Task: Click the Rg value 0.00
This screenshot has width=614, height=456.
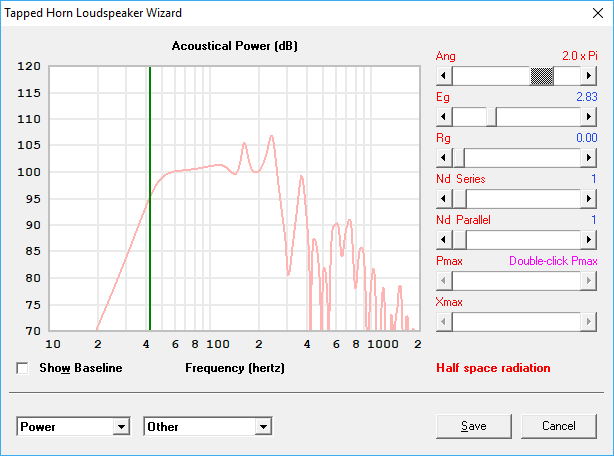Action: pyautogui.click(x=587, y=138)
